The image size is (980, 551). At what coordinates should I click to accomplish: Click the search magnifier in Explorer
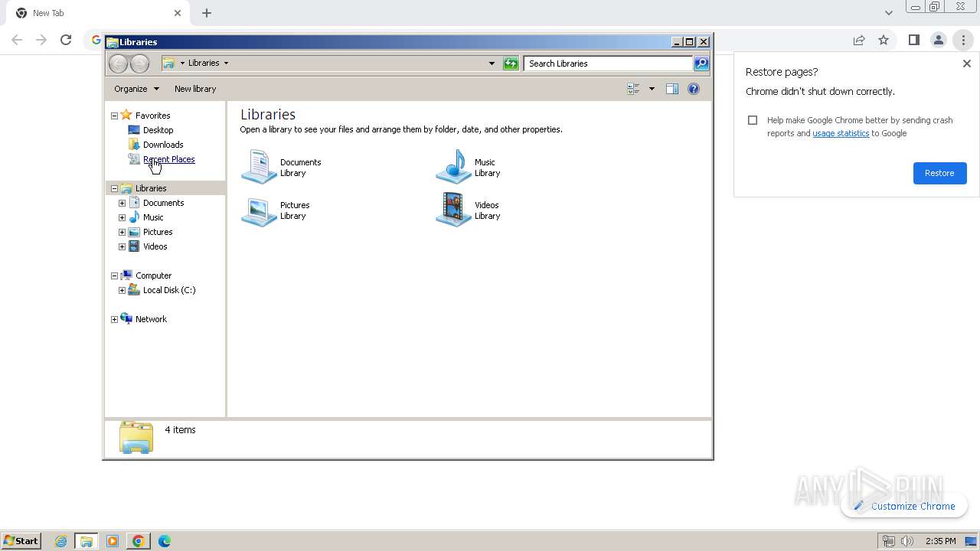(x=701, y=64)
